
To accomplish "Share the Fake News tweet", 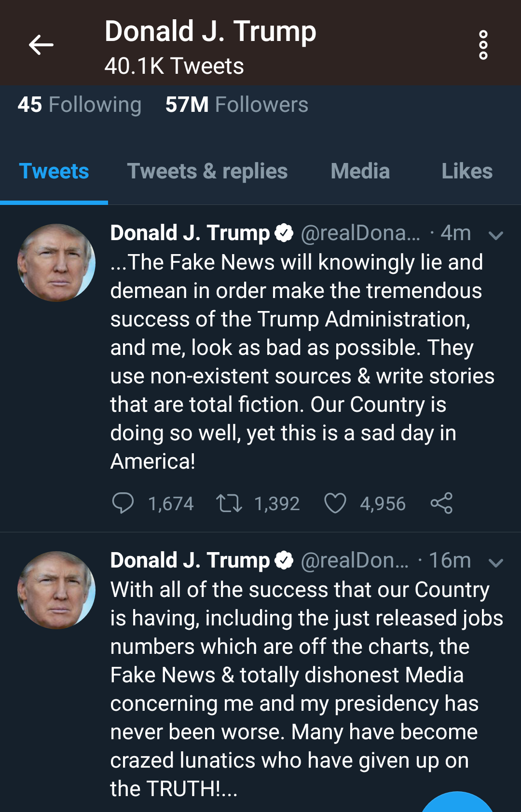I will (x=441, y=503).
